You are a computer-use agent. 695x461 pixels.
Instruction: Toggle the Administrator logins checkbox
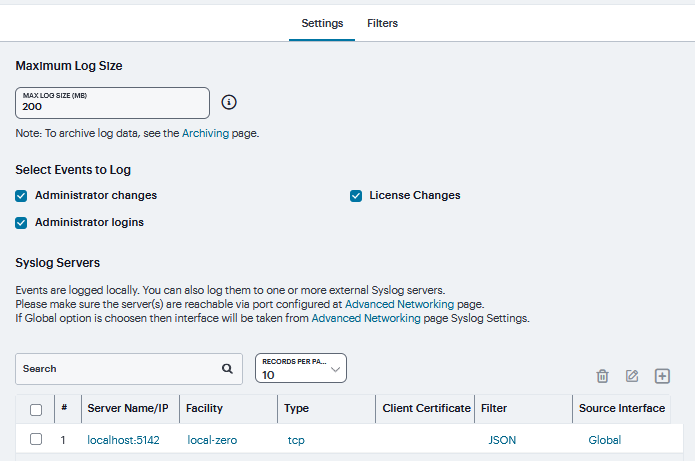(x=21, y=222)
